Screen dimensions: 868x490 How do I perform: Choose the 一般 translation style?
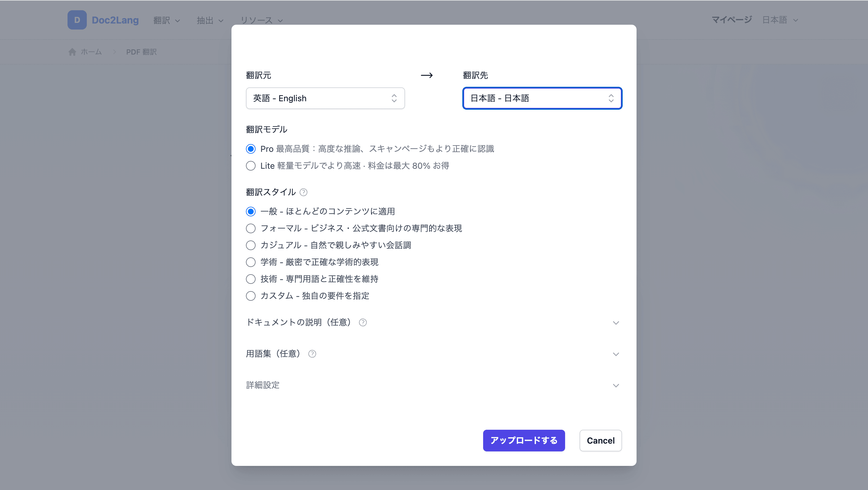point(251,212)
